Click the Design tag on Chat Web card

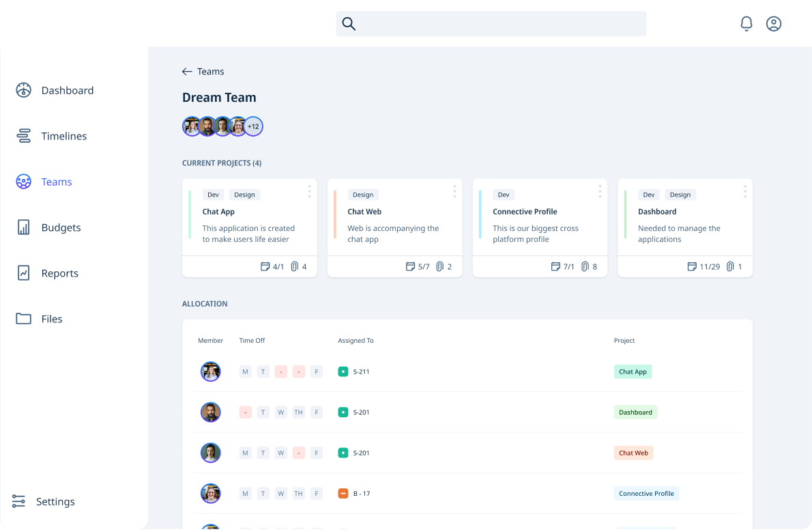(363, 195)
